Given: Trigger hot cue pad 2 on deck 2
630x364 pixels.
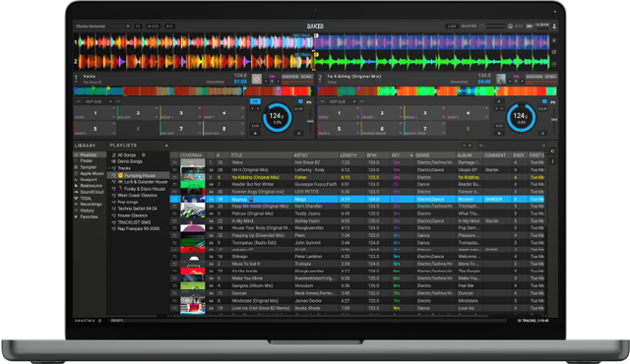Looking at the screenshot, I should point(382,113).
